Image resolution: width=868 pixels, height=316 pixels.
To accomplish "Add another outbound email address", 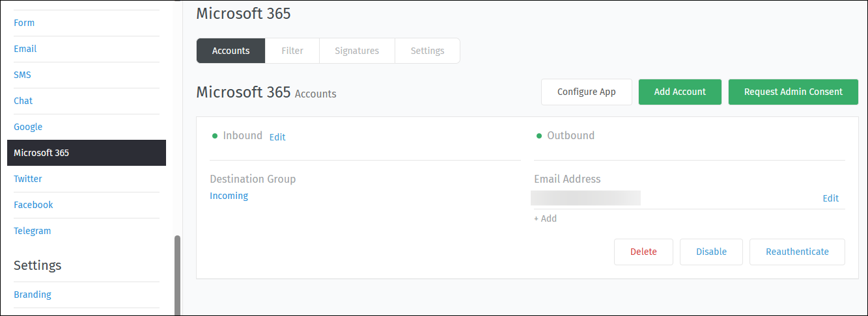I will (545, 218).
